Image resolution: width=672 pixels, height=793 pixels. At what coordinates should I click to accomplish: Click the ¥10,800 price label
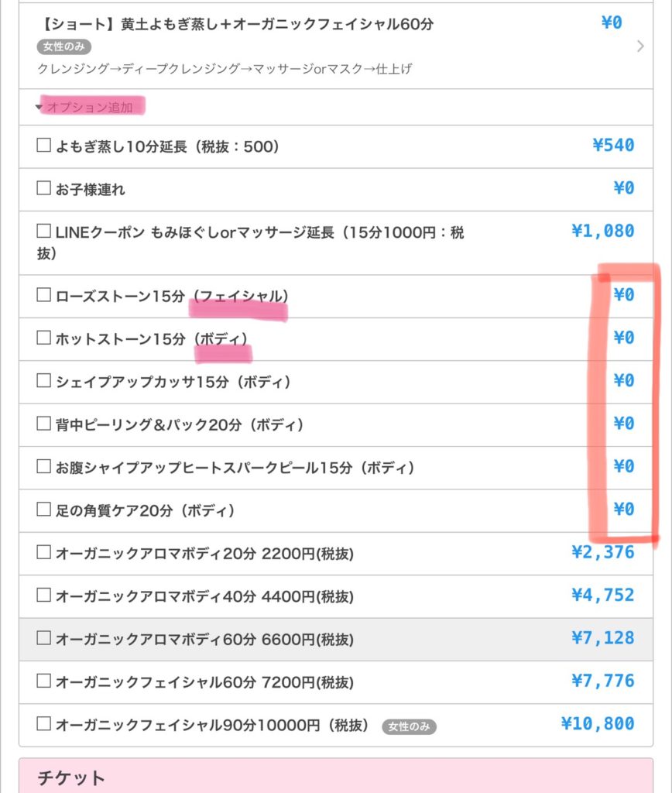(598, 724)
